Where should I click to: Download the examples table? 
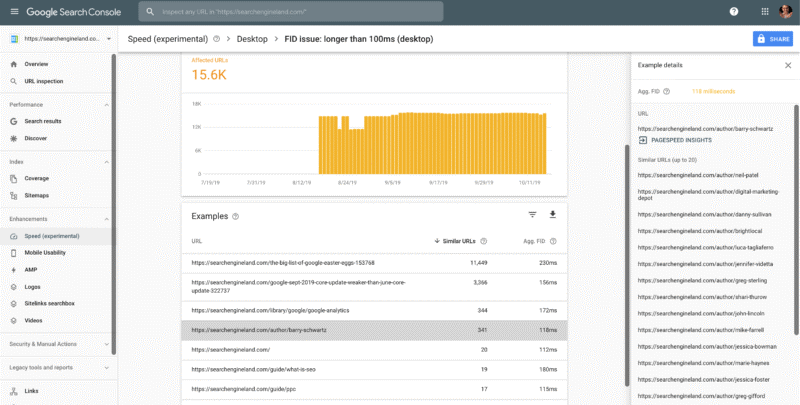pyautogui.click(x=553, y=215)
